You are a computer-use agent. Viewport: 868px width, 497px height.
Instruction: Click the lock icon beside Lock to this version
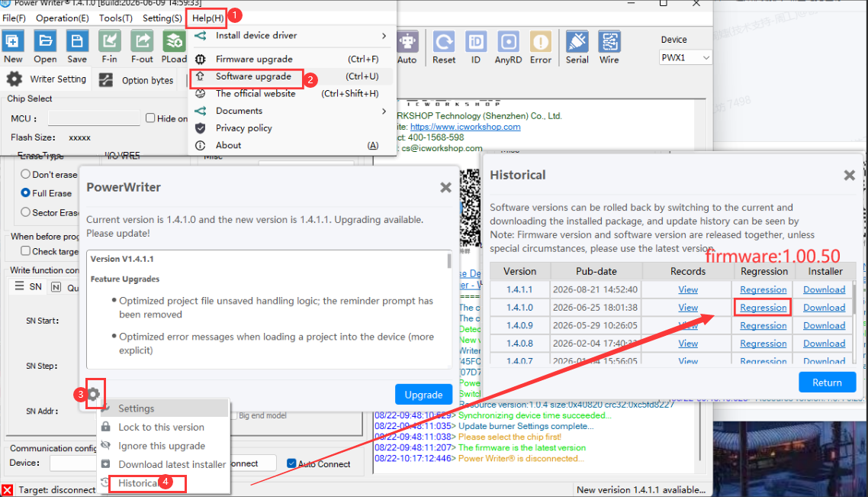pos(106,427)
